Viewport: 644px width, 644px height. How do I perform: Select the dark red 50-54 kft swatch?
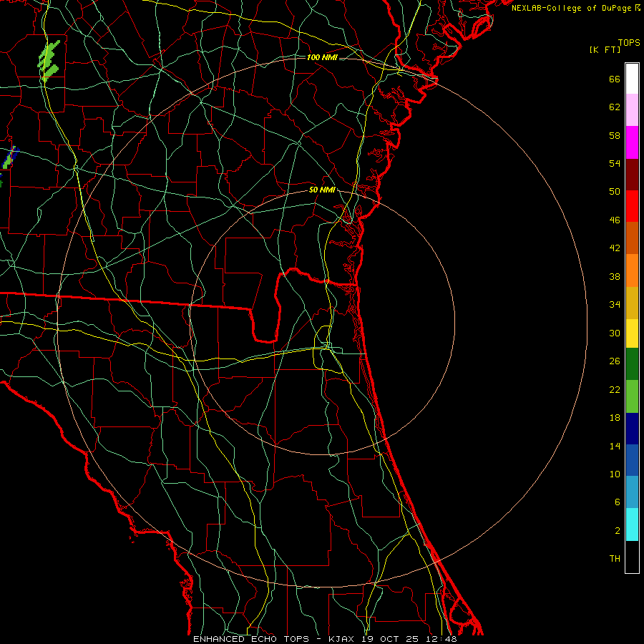632,174
